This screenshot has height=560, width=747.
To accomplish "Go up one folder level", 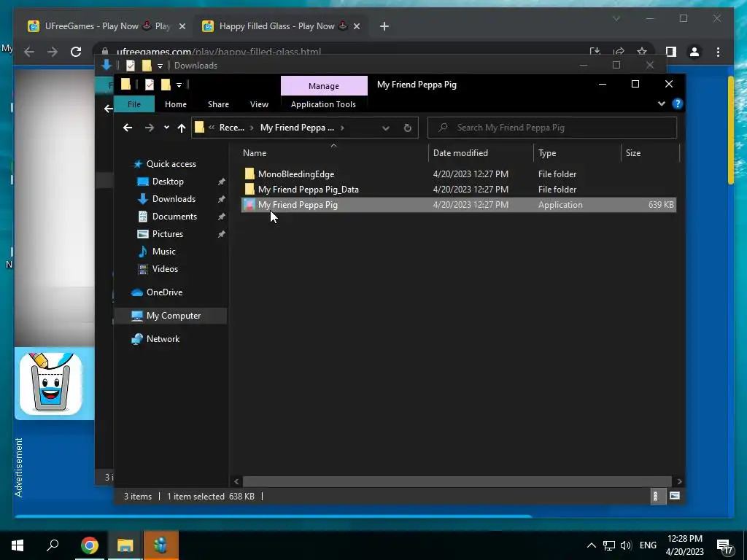I will pyautogui.click(x=181, y=128).
